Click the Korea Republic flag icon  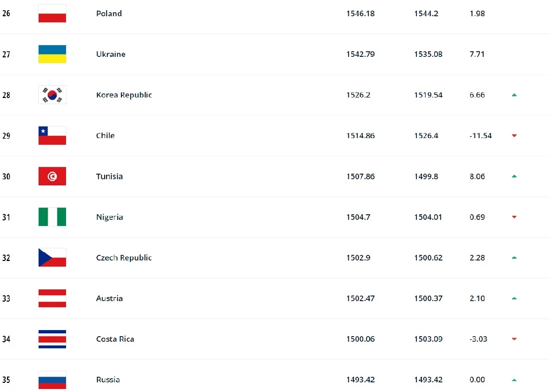pos(52,95)
